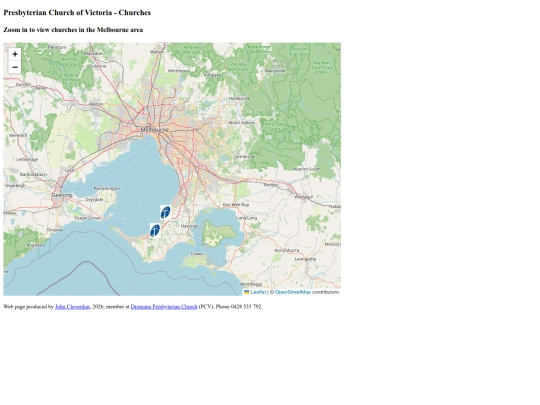Image resolution: width=540 pixels, height=405 pixels.
Task: Click the Whittlesea label on map
Action: [178, 71]
